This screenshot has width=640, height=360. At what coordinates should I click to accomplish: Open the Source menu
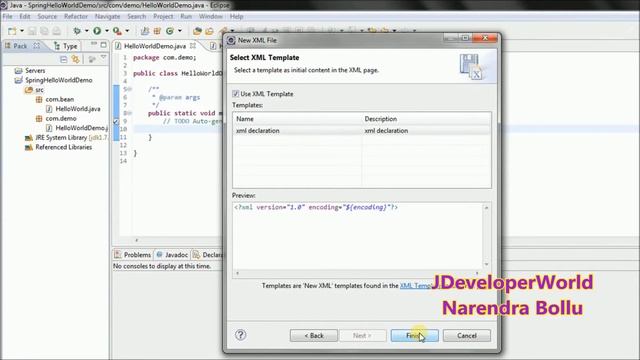47,17
